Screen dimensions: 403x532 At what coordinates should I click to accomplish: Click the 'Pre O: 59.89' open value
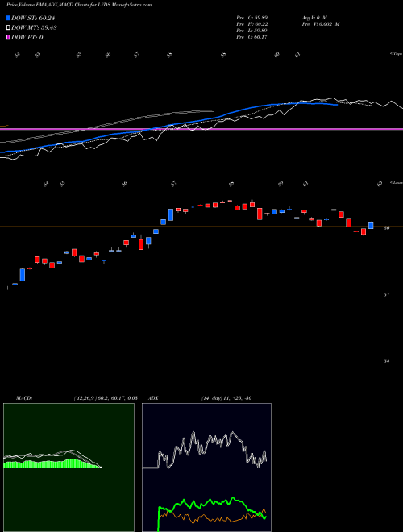253,17
